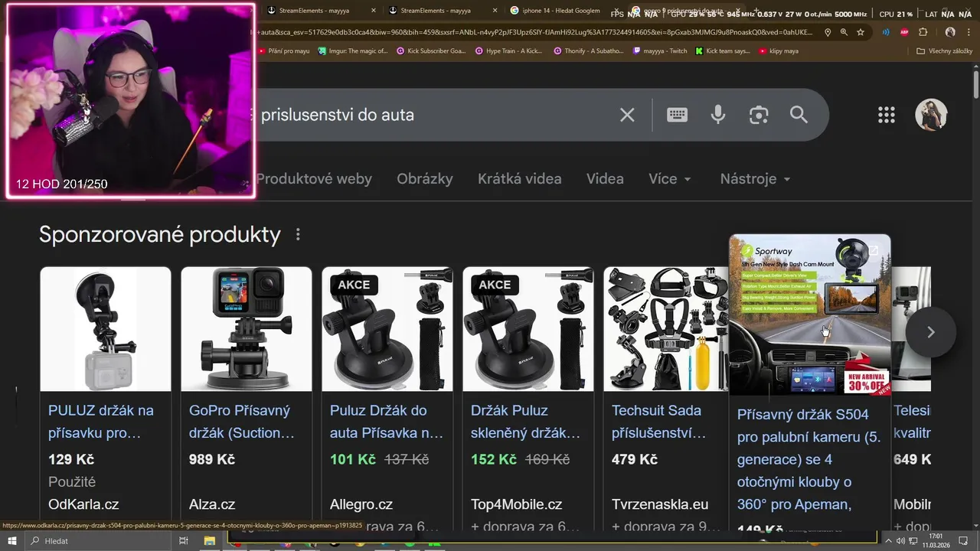Open Task View on the taskbar
Viewport: 980px width, 551px height.
click(x=183, y=541)
